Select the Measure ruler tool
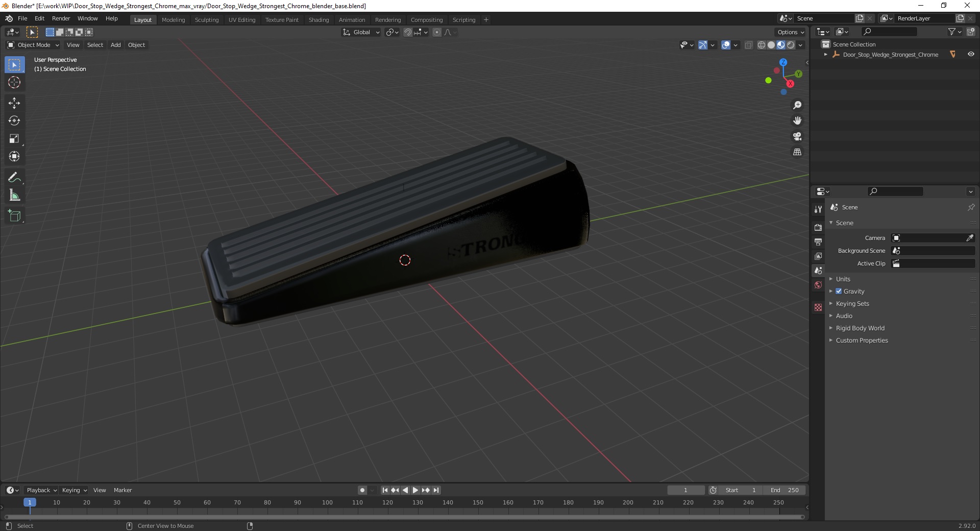980x531 pixels. click(x=14, y=196)
